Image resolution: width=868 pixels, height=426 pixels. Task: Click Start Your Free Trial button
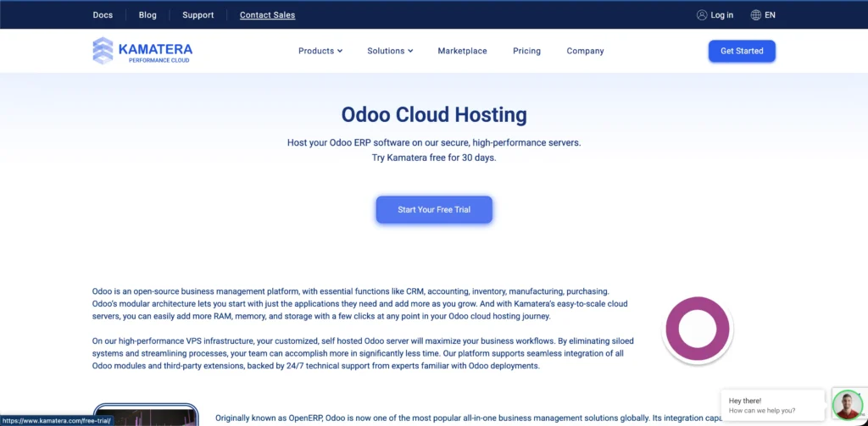coord(434,210)
